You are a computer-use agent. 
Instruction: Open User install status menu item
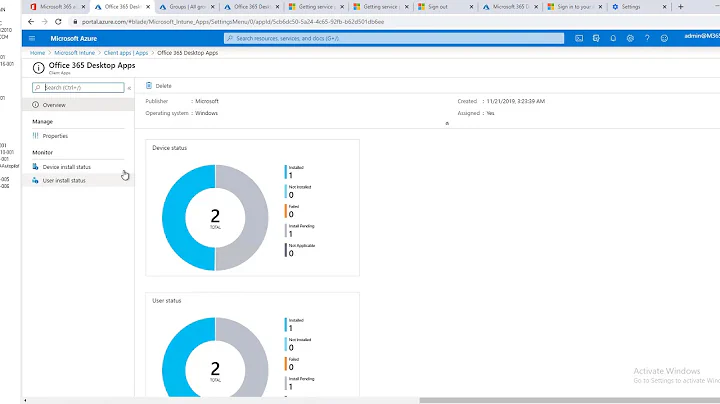coord(78,180)
